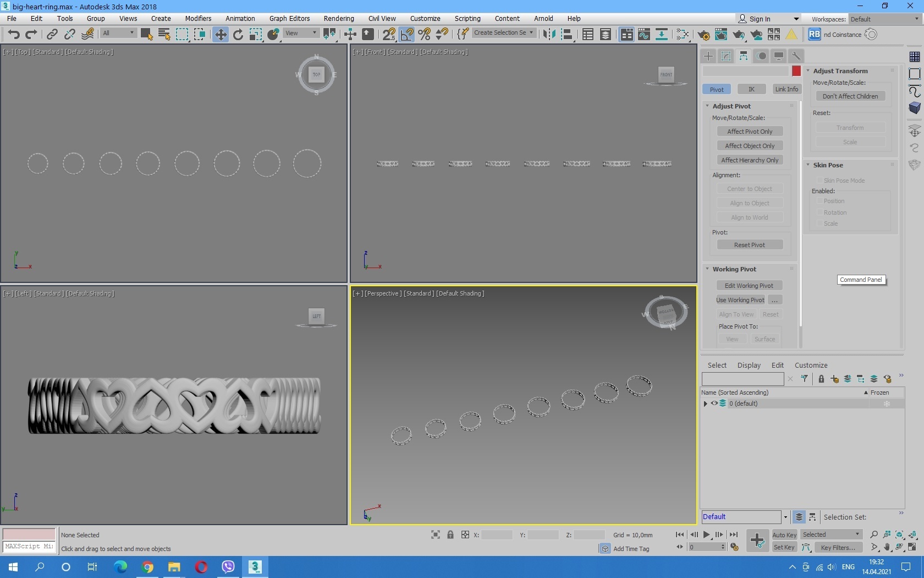Screen dimensions: 924x578
Task: Click Affect Hierarchy Only button
Action: pos(750,160)
